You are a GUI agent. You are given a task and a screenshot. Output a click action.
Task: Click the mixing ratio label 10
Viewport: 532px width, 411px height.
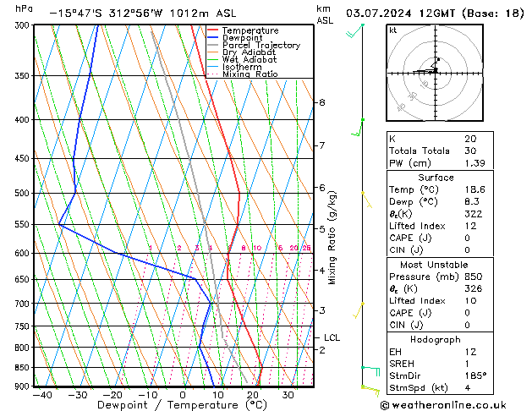257,248
